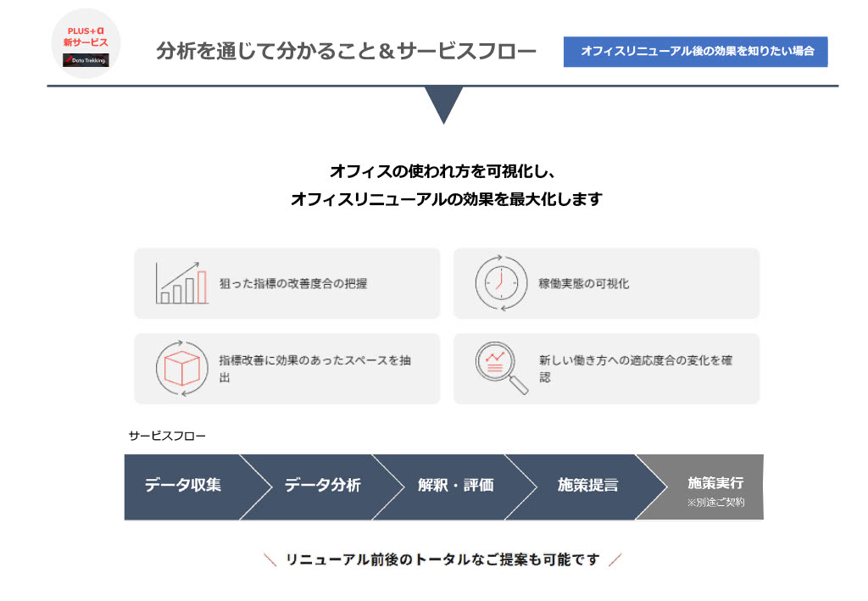Image resolution: width=868 pixels, height=601 pixels.
Task: Click the PLUS+α 新サービス badge text
Action: point(86,36)
